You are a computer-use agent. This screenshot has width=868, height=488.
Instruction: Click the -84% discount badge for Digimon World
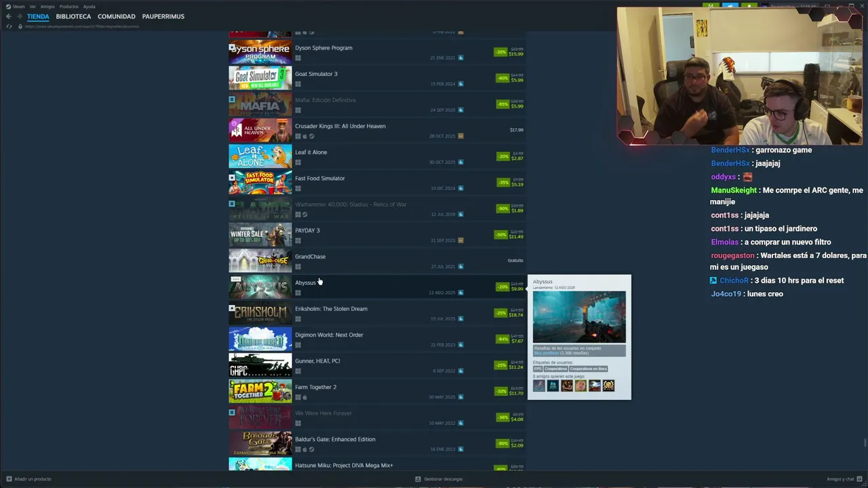pyautogui.click(x=502, y=339)
